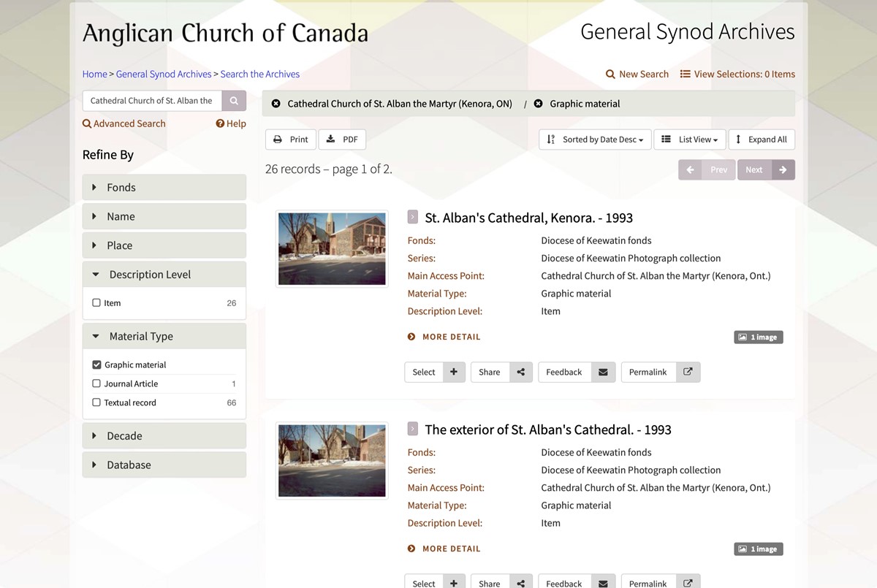This screenshot has height=588, width=877.
Task: Export results as PDF
Action: tap(342, 140)
